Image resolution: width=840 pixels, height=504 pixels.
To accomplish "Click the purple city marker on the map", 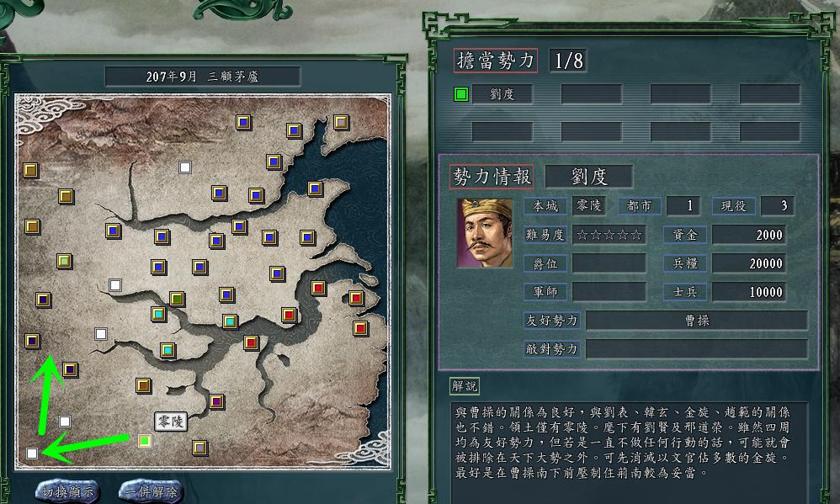I will click(x=216, y=401).
